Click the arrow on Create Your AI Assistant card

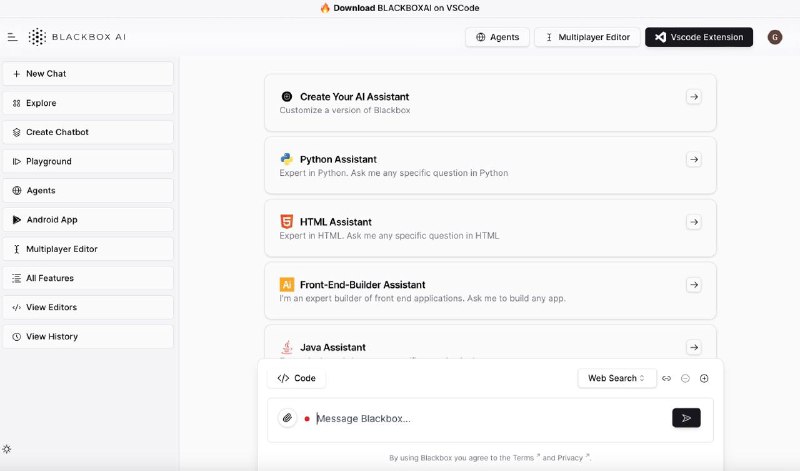pos(693,96)
